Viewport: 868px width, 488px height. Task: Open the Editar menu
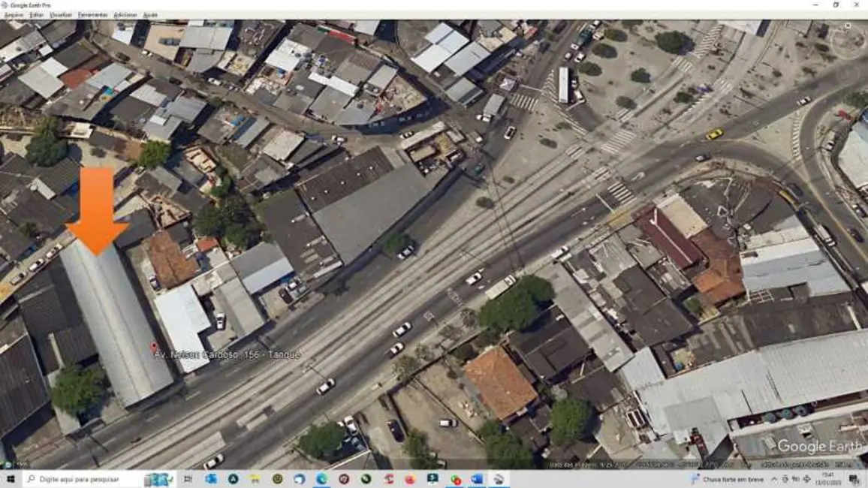pyautogui.click(x=36, y=15)
